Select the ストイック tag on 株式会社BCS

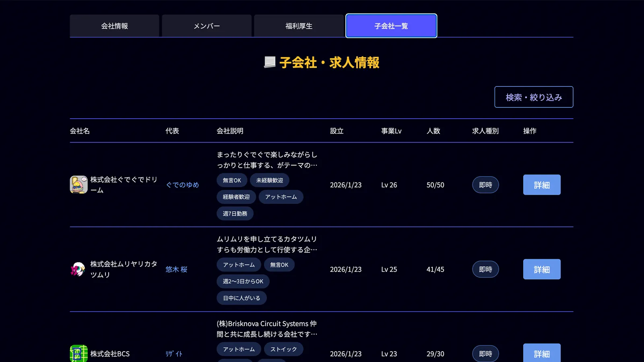pos(283,349)
